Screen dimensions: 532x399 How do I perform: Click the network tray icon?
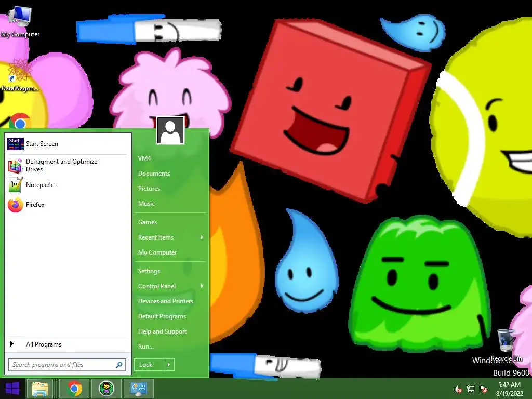pyautogui.click(x=471, y=389)
